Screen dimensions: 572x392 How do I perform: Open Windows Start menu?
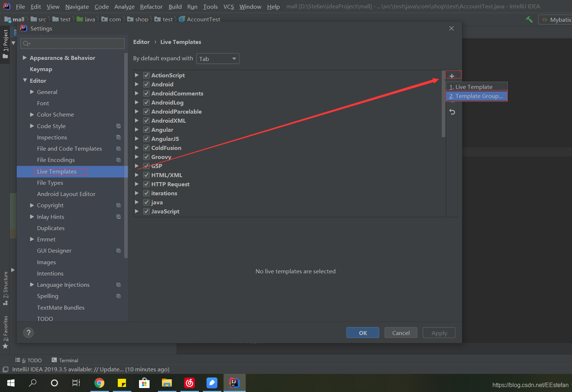point(11,383)
